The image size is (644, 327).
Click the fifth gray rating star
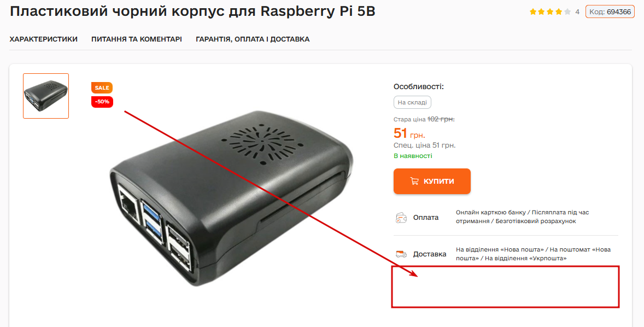[567, 12]
